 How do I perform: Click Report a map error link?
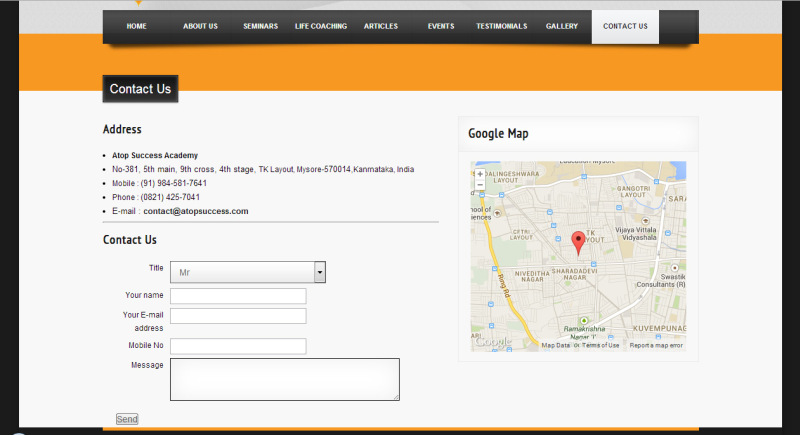656,346
